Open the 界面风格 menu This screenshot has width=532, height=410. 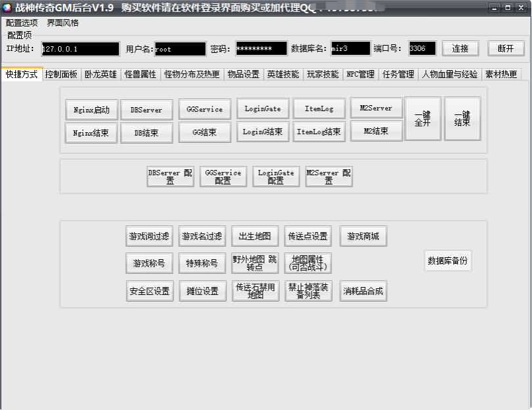coord(63,22)
